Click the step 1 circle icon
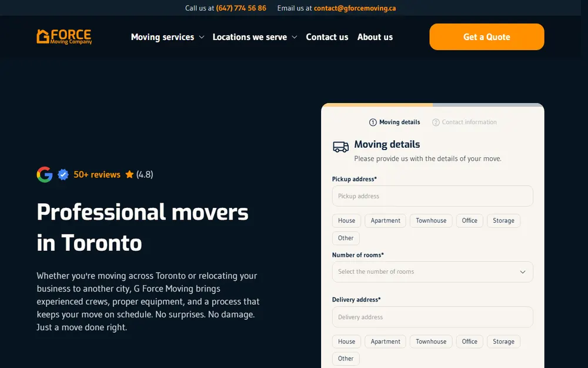Screen dimensions: 588x368 pyautogui.click(x=373, y=122)
